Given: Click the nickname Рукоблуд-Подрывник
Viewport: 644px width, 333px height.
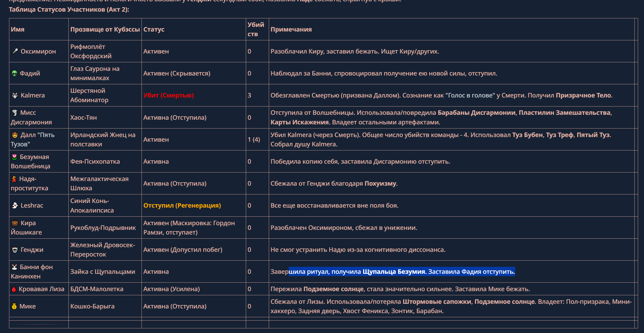Looking at the screenshot, I should coord(103,228).
